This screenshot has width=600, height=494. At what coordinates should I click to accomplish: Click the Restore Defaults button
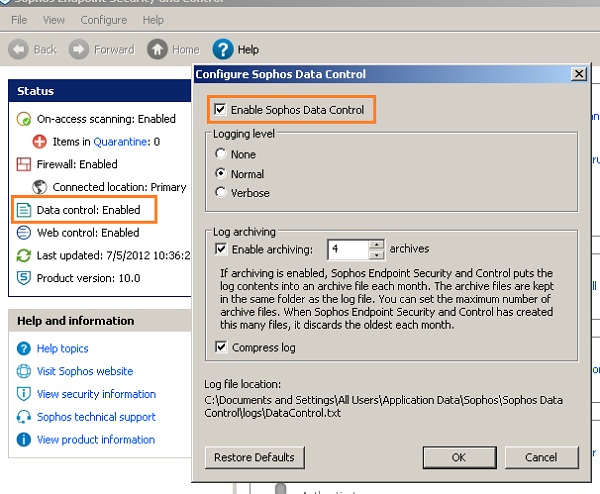(x=254, y=457)
